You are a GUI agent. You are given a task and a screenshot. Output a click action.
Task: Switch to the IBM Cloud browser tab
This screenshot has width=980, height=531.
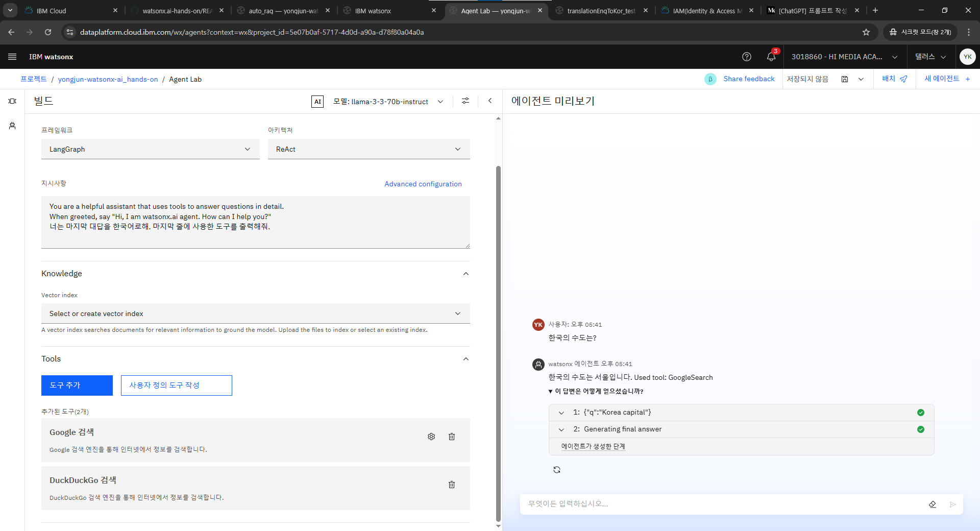click(71, 11)
